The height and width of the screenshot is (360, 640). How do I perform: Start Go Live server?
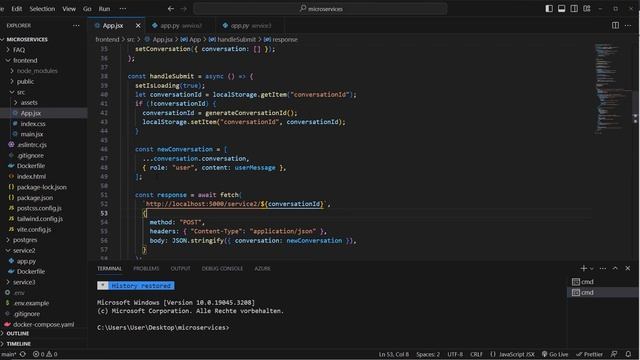[555, 354]
